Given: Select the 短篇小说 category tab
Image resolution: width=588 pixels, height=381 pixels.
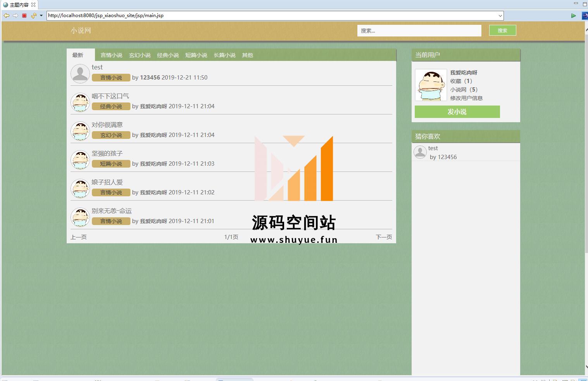Looking at the screenshot, I should point(196,55).
